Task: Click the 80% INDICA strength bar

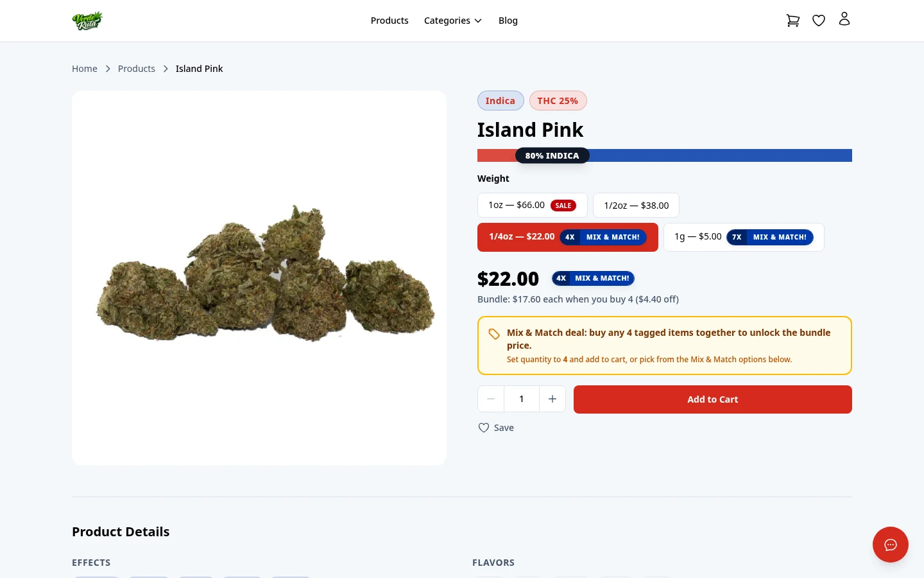Action: tap(552, 155)
